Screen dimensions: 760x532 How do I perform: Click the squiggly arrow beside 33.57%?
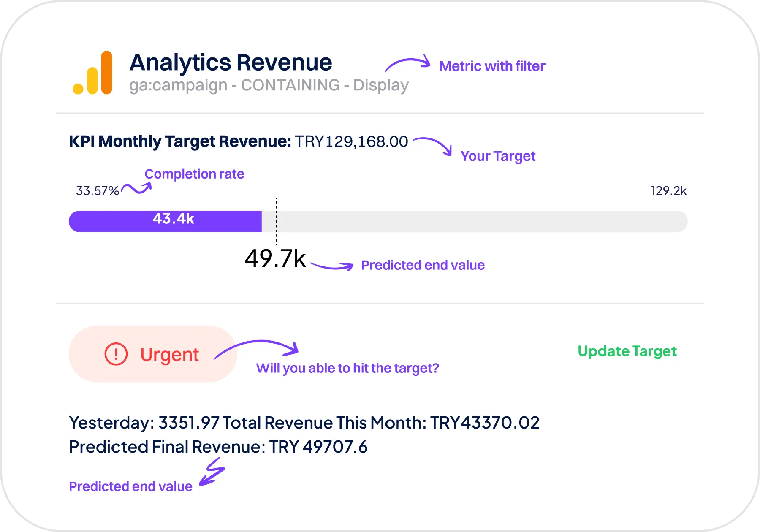pos(136,188)
